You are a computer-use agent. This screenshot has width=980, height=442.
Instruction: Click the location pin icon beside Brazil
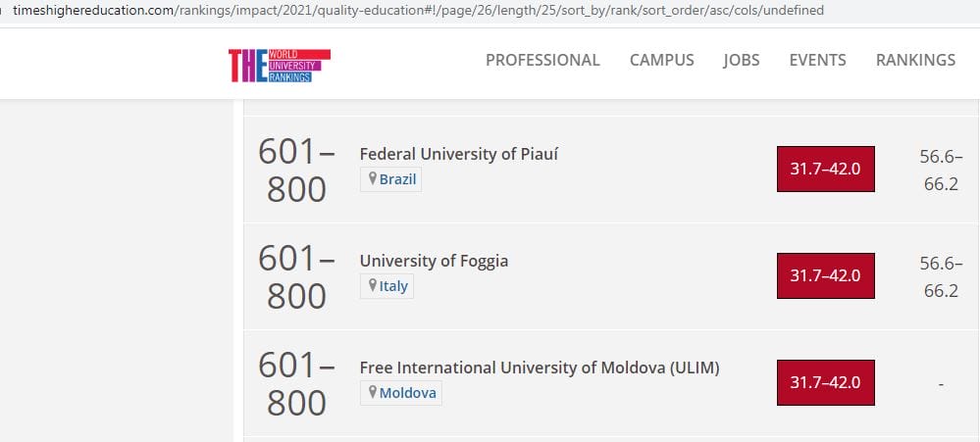373,179
